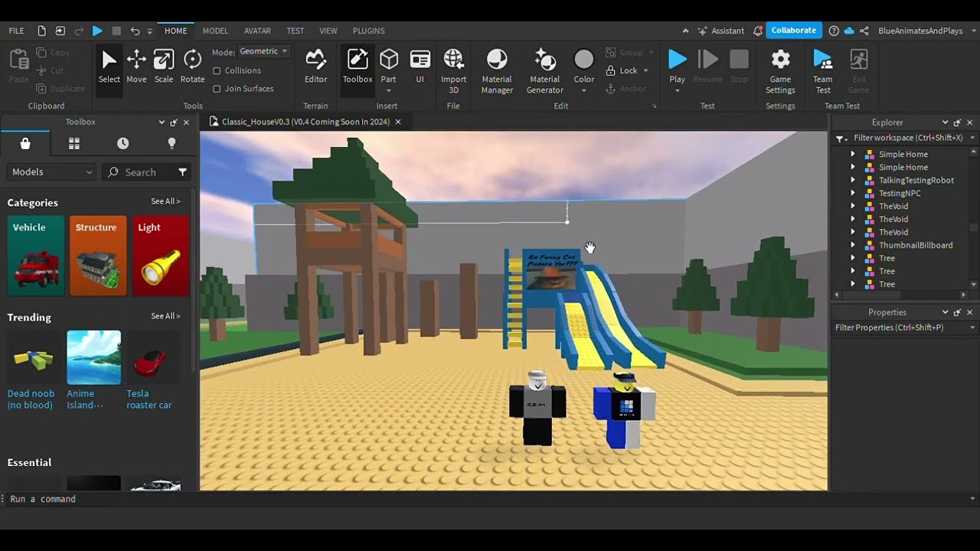The height and width of the screenshot is (551, 980).
Task: Start Play test with large blue arrow
Action: (677, 58)
